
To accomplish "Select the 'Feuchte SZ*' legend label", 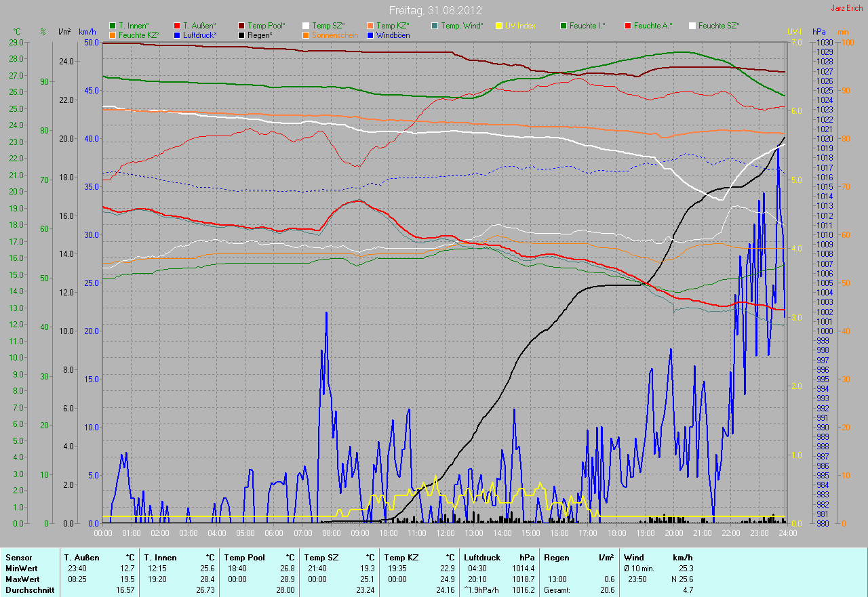I will tap(719, 26).
